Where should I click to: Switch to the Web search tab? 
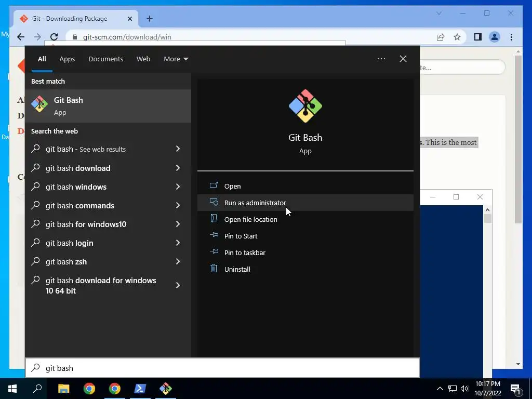143,59
